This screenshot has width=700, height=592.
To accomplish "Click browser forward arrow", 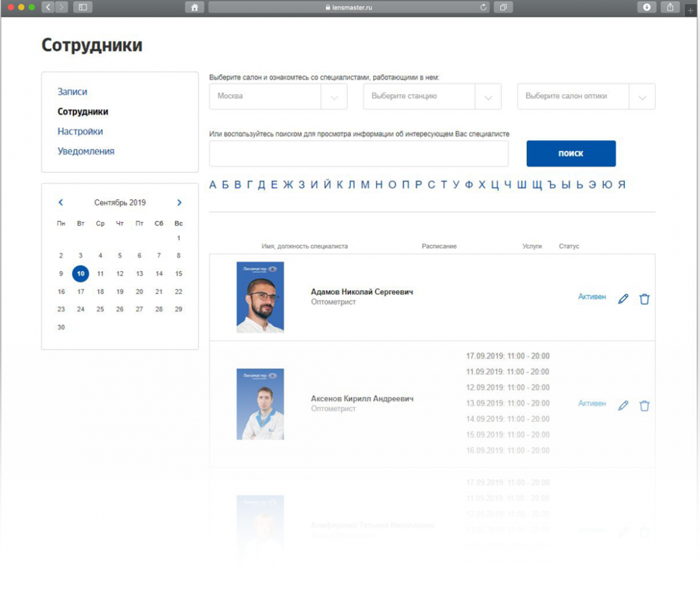I will [x=61, y=7].
